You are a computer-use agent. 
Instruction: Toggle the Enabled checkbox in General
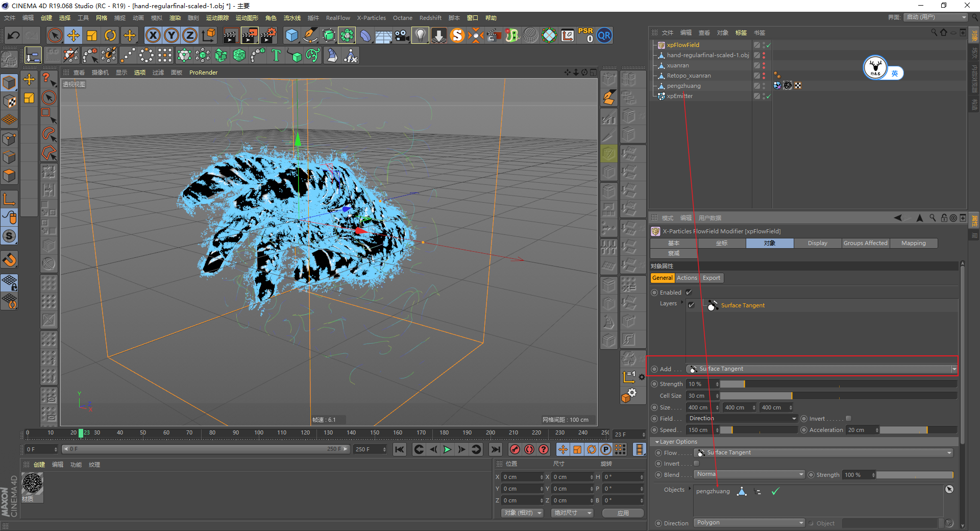coord(689,293)
